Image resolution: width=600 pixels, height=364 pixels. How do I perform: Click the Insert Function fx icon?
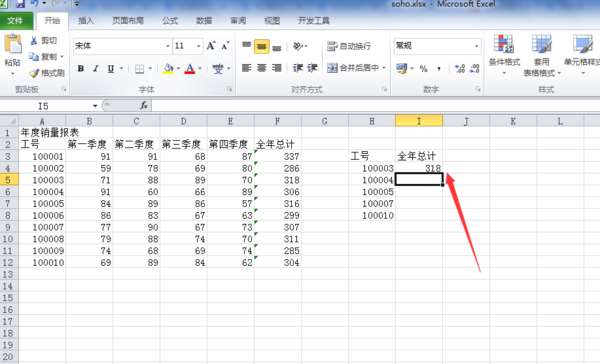coord(144,105)
